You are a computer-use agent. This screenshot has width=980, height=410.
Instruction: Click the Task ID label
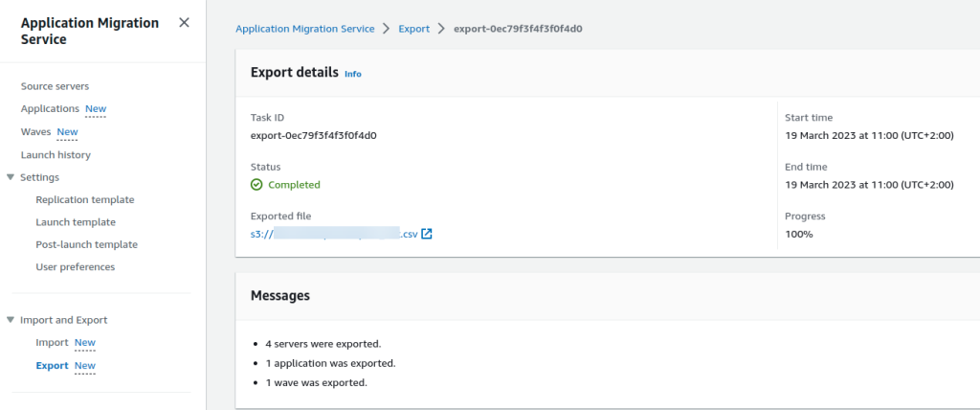268,118
